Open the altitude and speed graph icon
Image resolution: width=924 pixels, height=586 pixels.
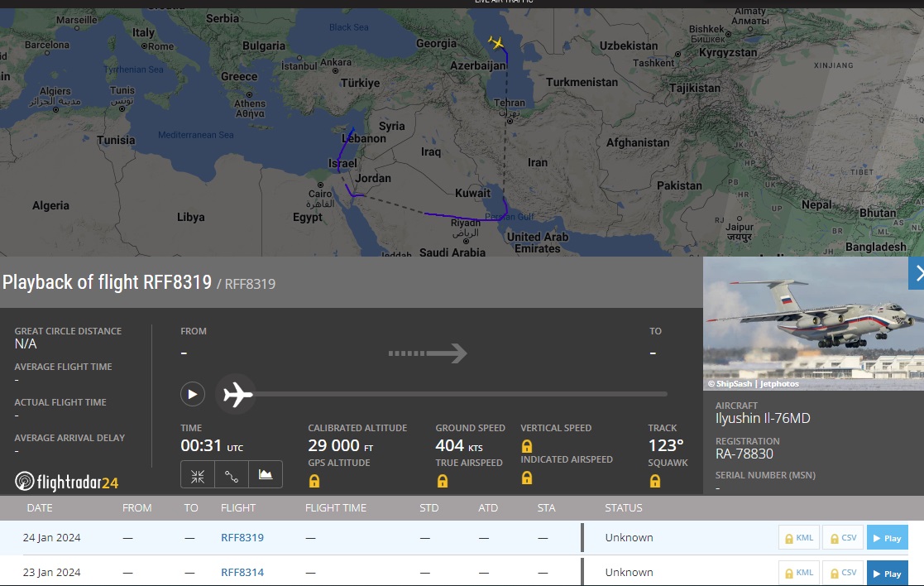[x=266, y=474]
